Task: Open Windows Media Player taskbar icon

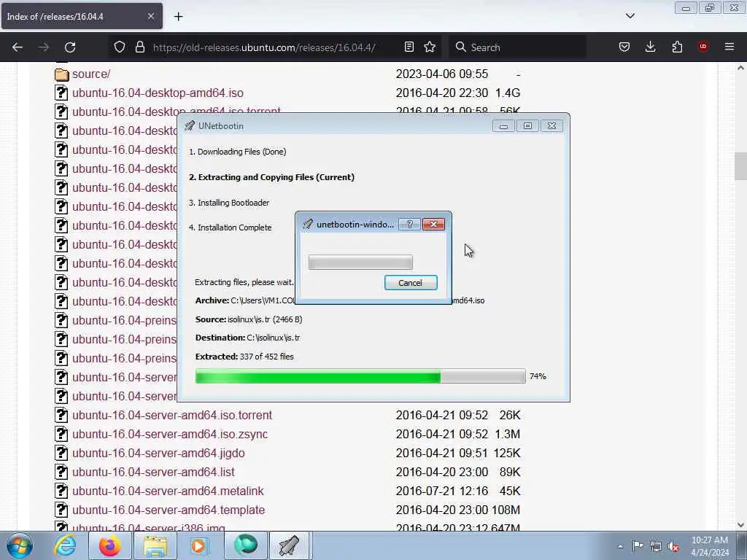Action: (x=199, y=545)
